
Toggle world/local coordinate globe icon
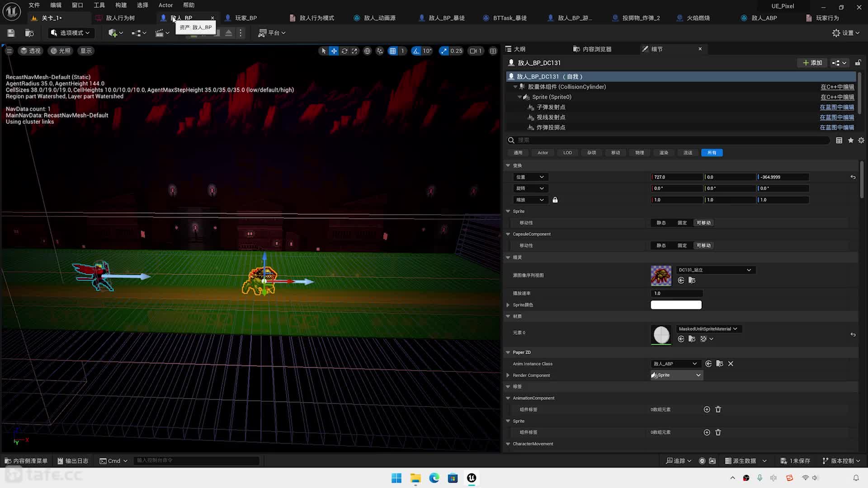point(367,51)
